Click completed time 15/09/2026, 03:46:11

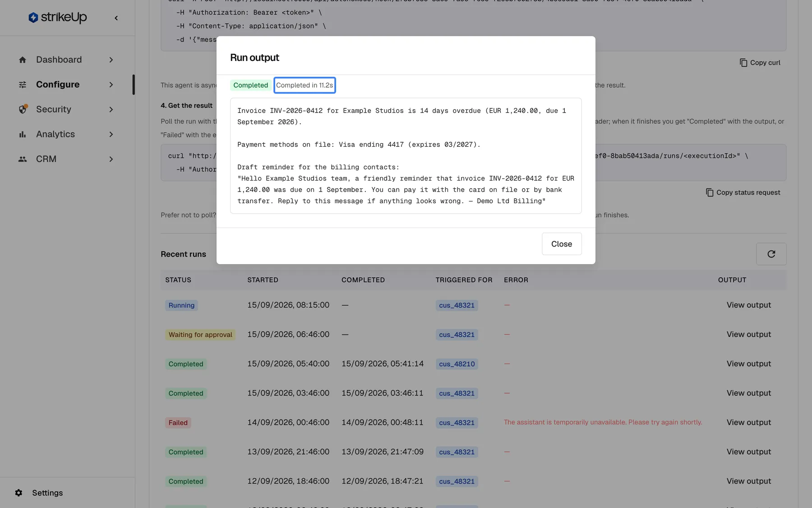tap(383, 393)
